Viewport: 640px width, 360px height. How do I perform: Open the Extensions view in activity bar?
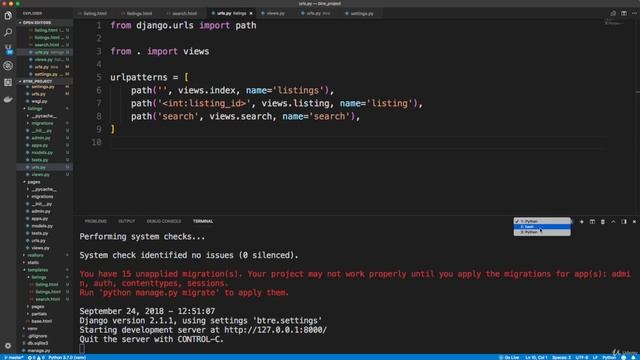coord(8,82)
